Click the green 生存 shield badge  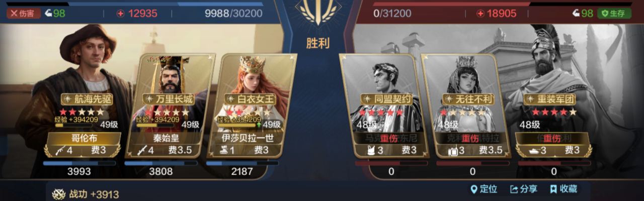pos(614,14)
